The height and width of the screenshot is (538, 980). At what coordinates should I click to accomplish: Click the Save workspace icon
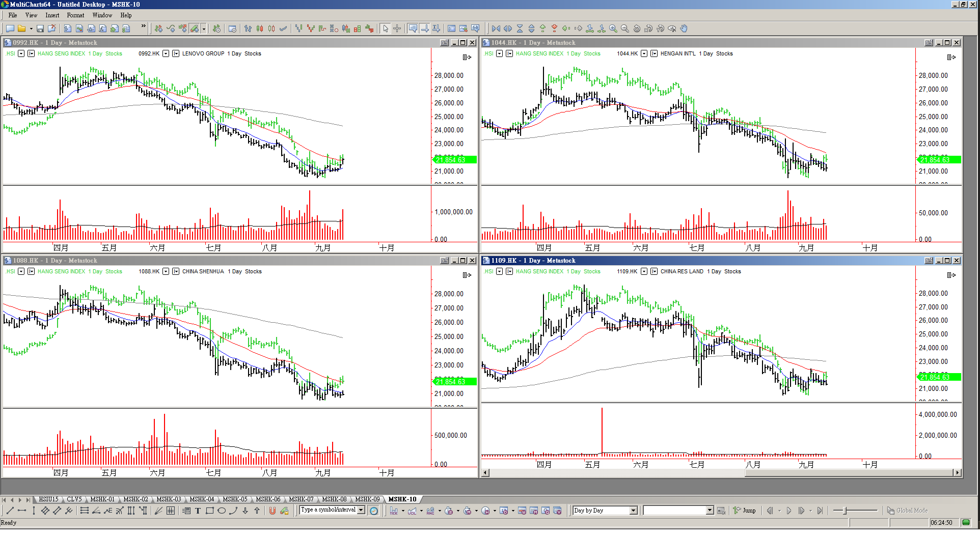coord(40,29)
